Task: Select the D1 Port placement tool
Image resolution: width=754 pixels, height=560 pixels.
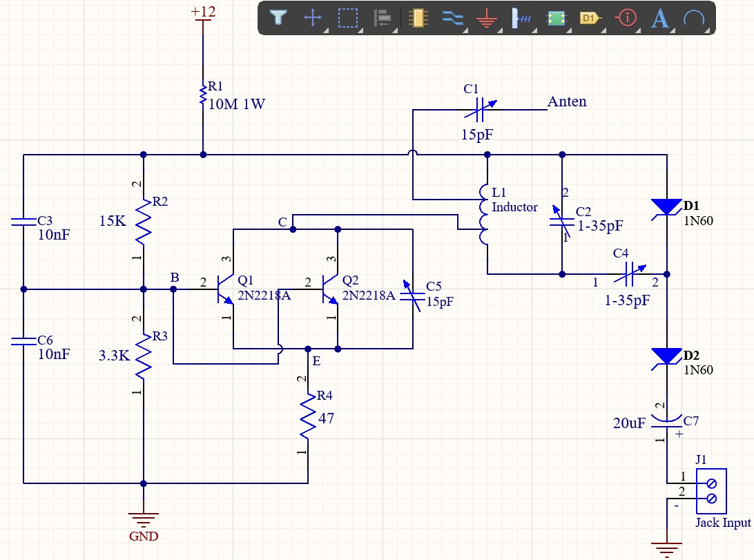Action: [591, 18]
